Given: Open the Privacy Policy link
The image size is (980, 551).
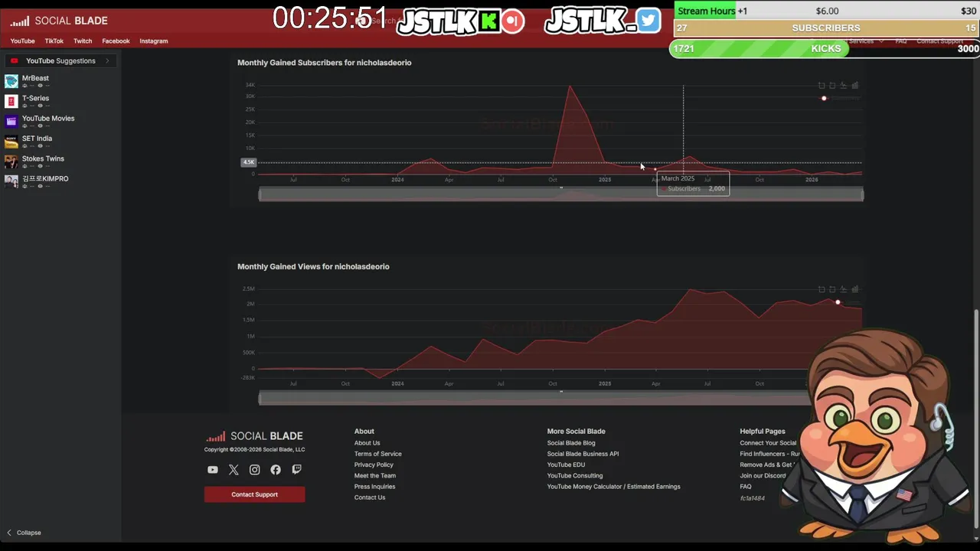Looking at the screenshot, I should click(x=374, y=465).
